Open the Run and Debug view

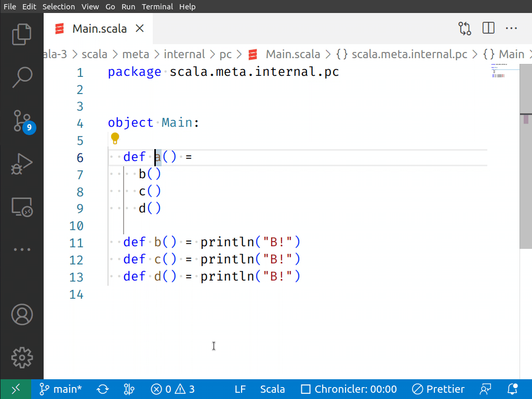pos(22,164)
